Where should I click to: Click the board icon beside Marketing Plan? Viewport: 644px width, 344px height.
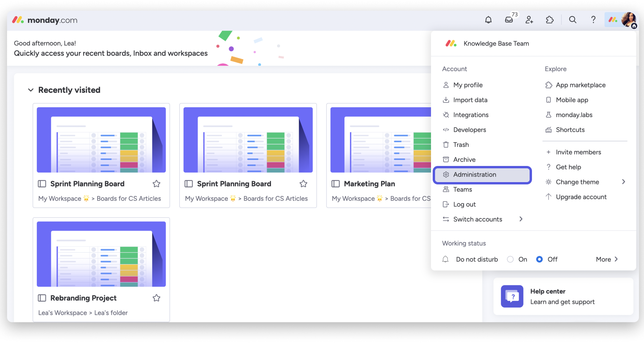click(x=335, y=184)
